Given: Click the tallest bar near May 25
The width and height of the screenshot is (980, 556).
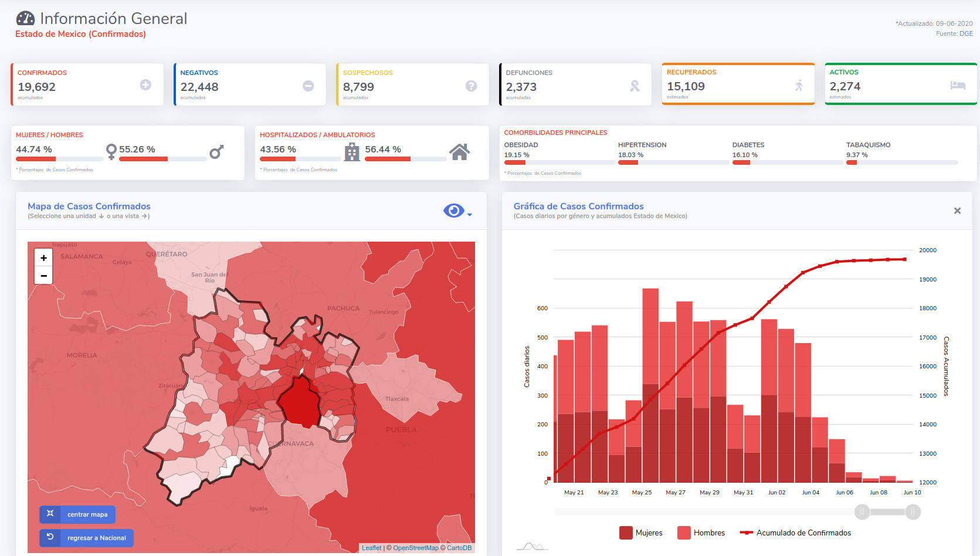Looking at the screenshot, I should point(650,385).
